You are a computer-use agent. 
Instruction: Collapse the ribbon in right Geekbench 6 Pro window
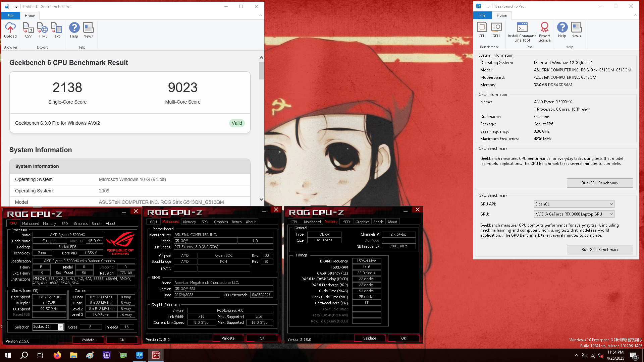(x=635, y=15)
